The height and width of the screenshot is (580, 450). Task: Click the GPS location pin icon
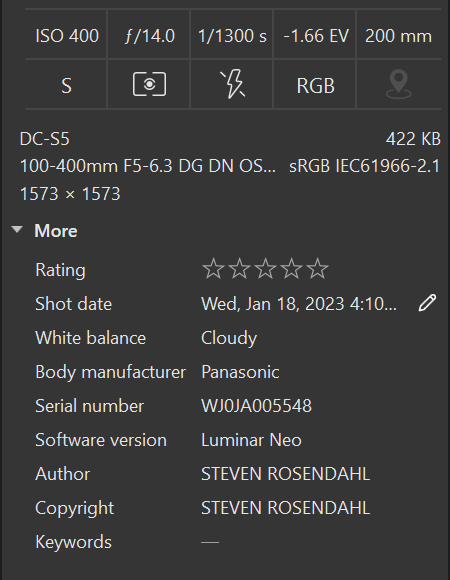coord(398,85)
